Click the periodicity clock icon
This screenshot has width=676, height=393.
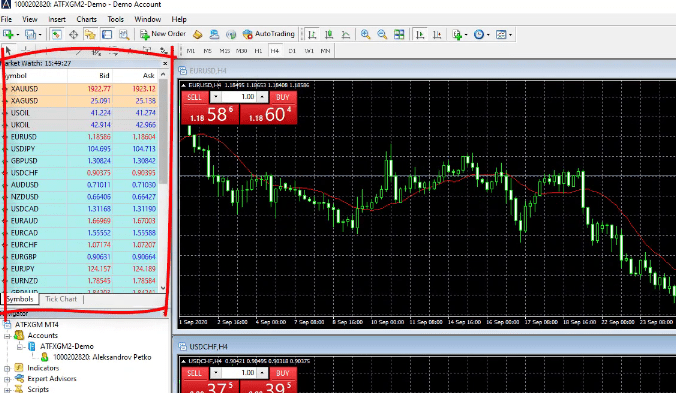pos(479,34)
